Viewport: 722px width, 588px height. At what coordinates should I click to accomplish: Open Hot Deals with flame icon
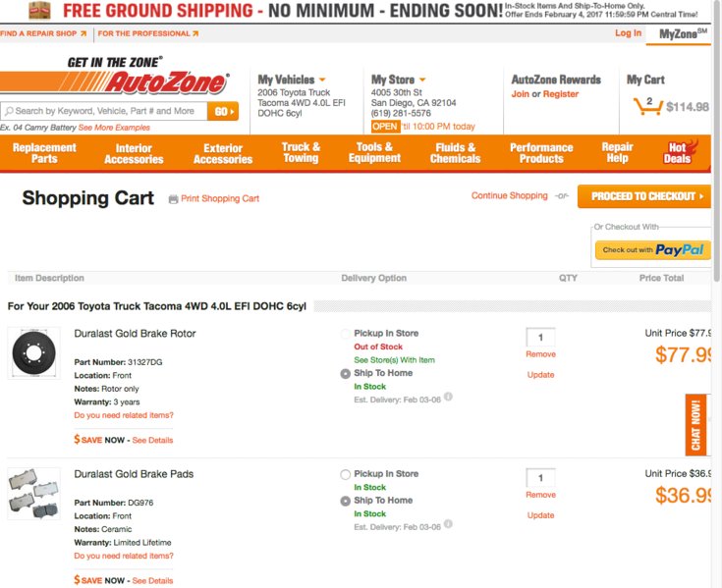click(x=680, y=152)
